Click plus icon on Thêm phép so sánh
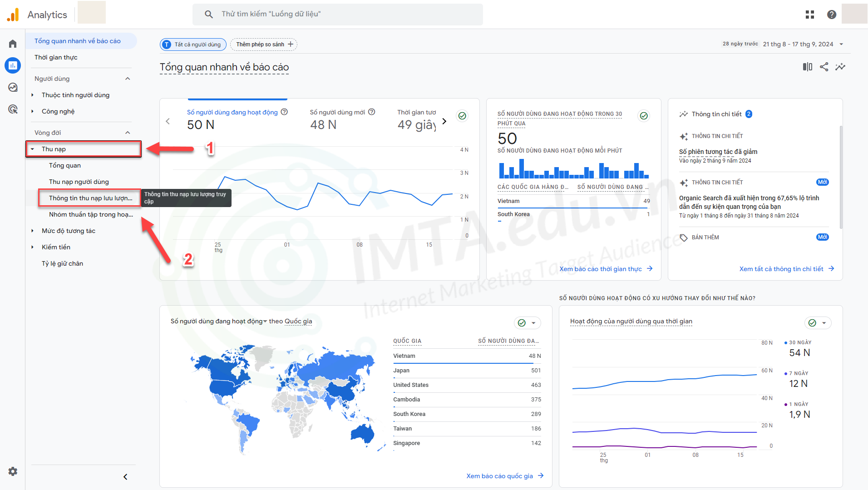The width and height of the screenshot is (868, 490). point(291,44)
